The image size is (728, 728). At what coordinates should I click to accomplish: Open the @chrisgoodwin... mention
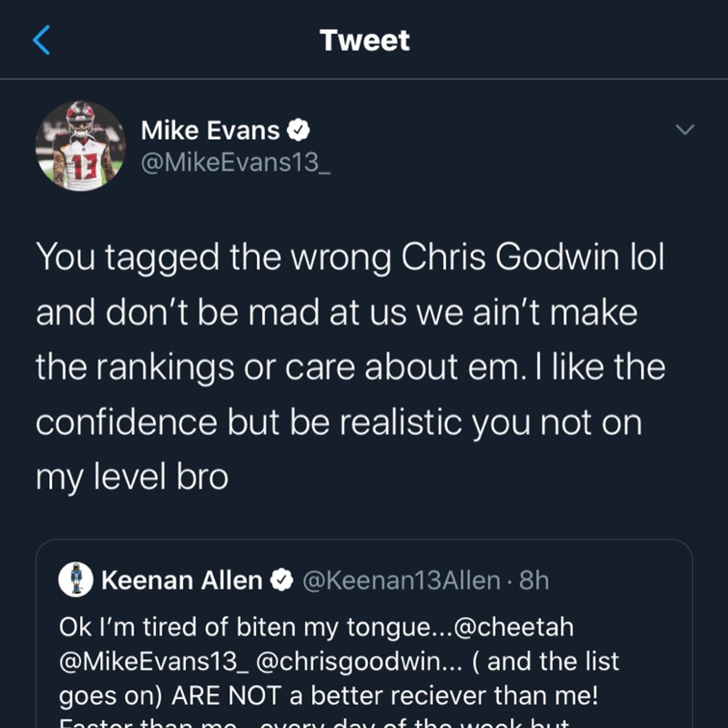point(359,661)
